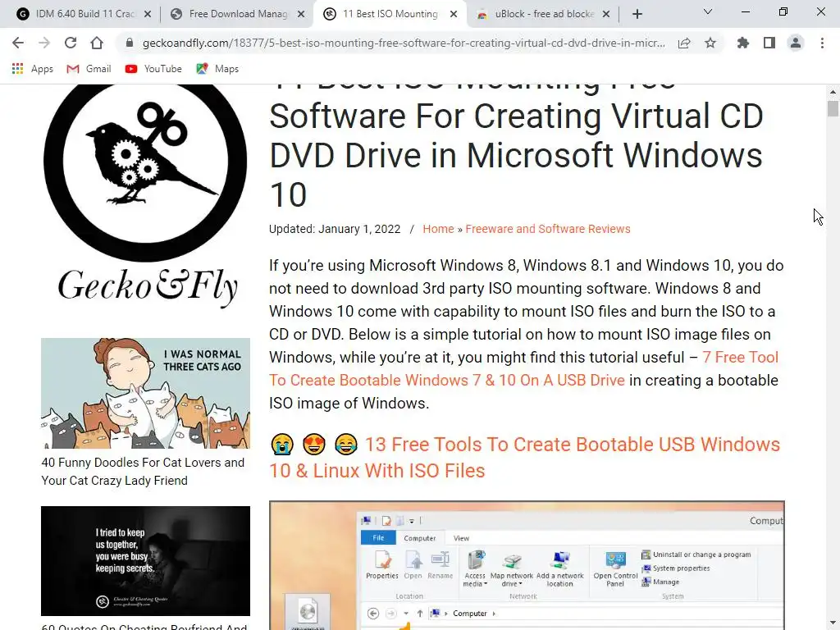Close the Free Download Manager tab

click(301, 14)
